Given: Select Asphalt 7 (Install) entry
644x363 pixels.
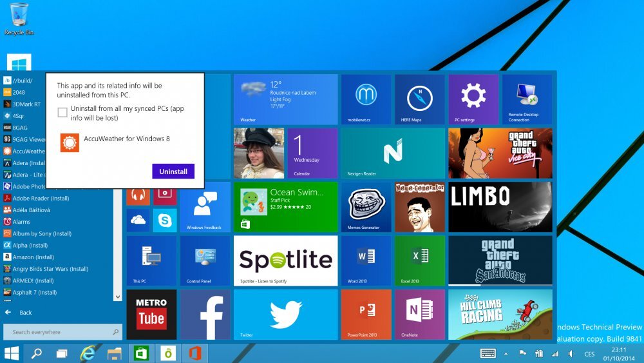Looking at the screenshot, I should coord(30,292).
